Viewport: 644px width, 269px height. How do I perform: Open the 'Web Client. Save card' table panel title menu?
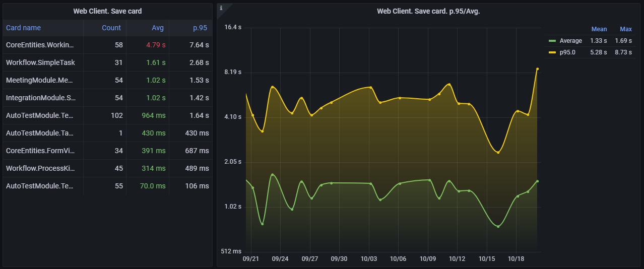(x=107, y=11)
